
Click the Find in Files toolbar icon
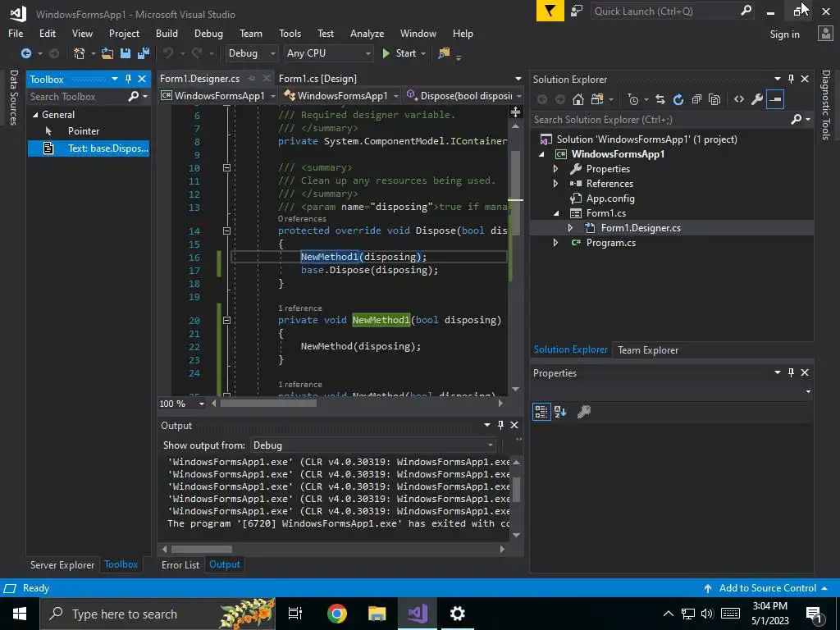(444, 53)
